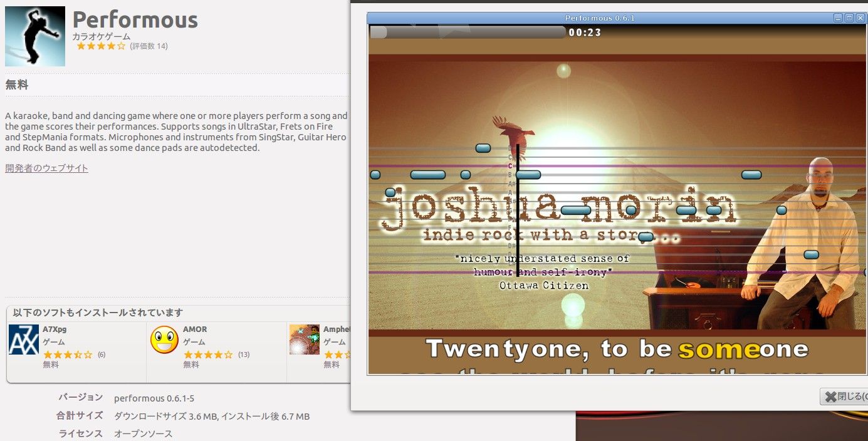Click the バージョン label

(x=81, y=397)
